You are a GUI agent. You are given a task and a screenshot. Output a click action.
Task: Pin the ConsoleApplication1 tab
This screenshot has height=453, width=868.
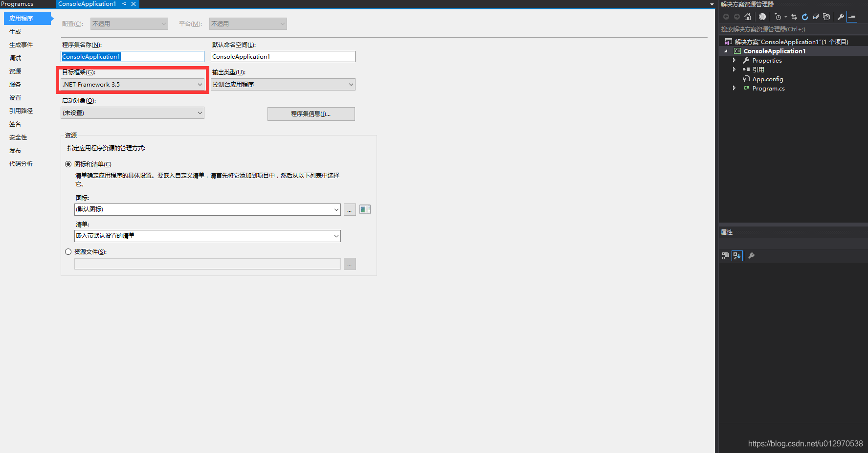pyautogui.click(x=124, y=4)
